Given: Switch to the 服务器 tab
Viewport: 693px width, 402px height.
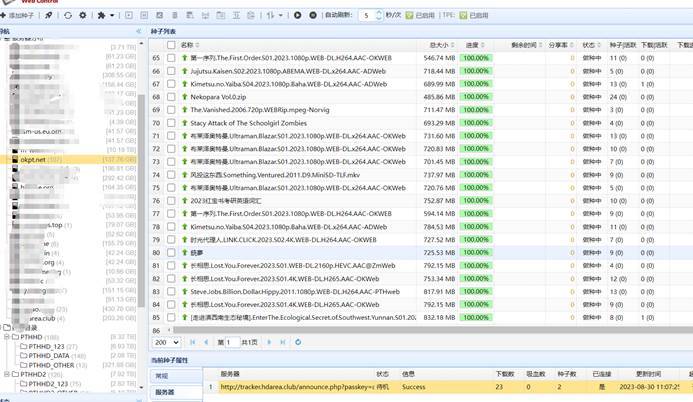Looking at the screenshot, I should [x=165, y=393].
